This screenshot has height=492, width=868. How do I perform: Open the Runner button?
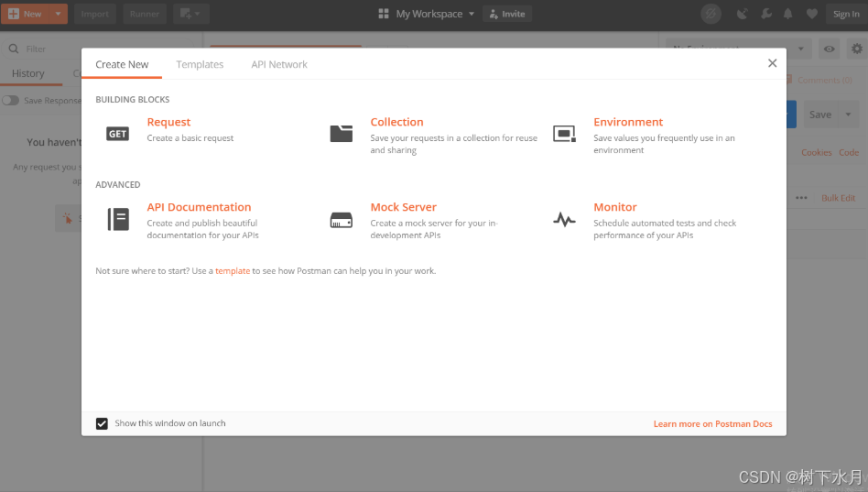(145, 14)
